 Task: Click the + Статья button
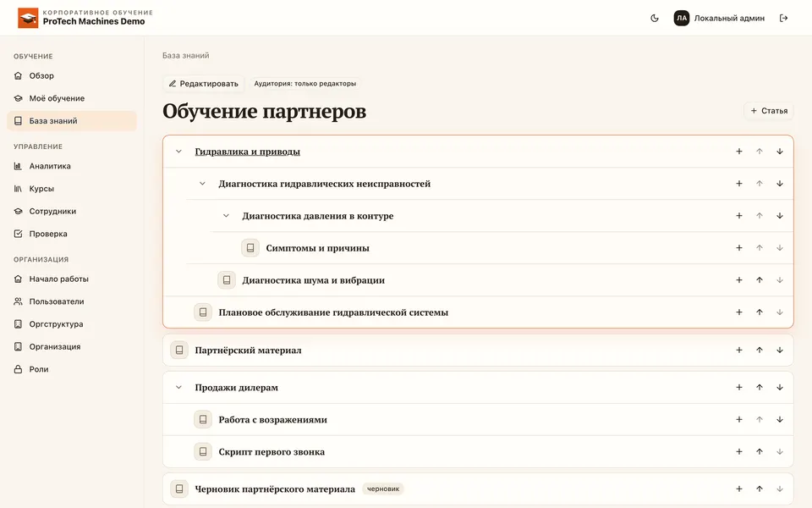coord(769,110)
